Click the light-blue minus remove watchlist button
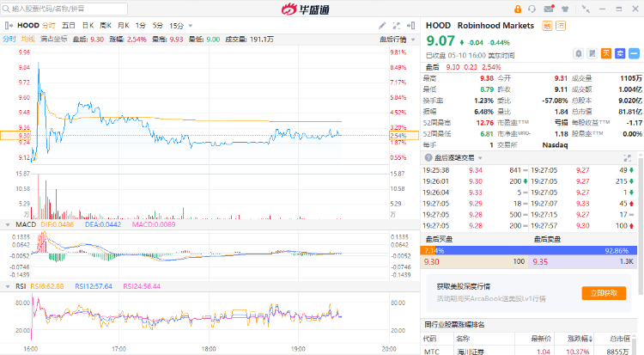Screen dimensions: 644x355 pos(634,53)
